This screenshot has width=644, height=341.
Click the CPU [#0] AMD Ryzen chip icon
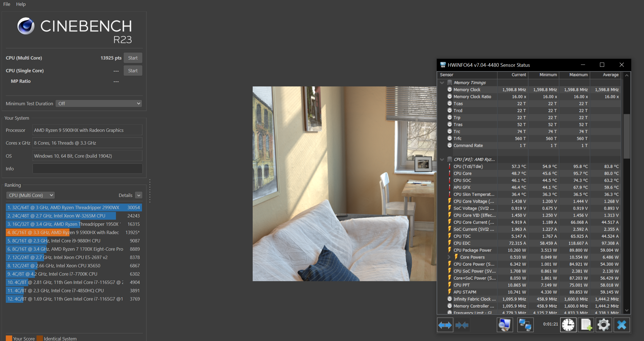pyautogui.click(x=450, y=159)
